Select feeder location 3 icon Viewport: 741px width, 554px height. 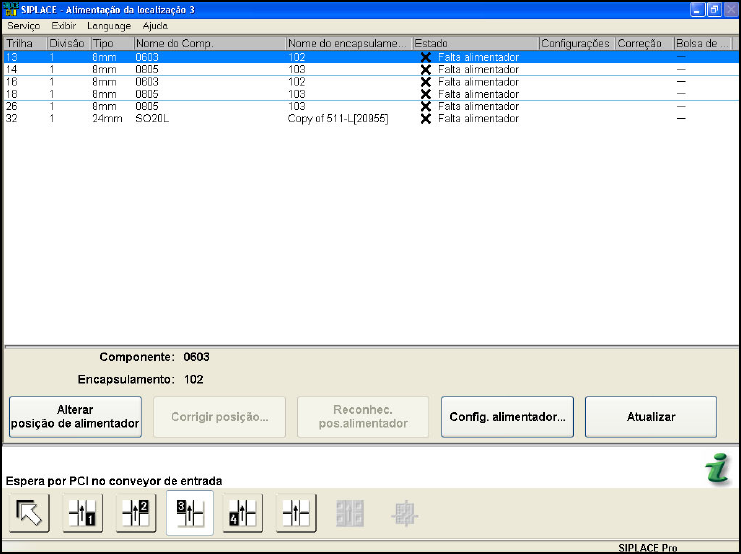pyautogui.click(x=189, y=514)
